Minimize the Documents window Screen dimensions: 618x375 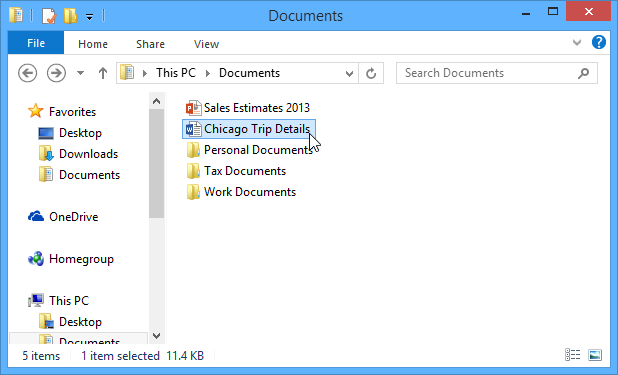[x=526, y=14]
